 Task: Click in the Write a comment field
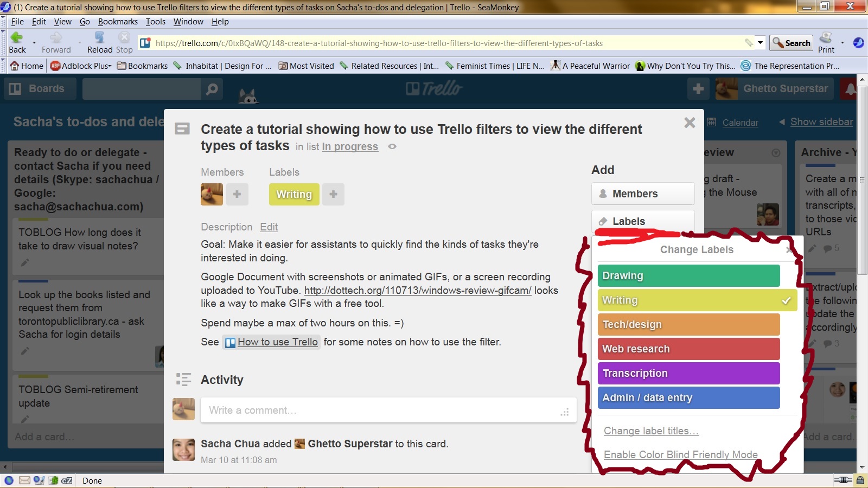point(388,410)
